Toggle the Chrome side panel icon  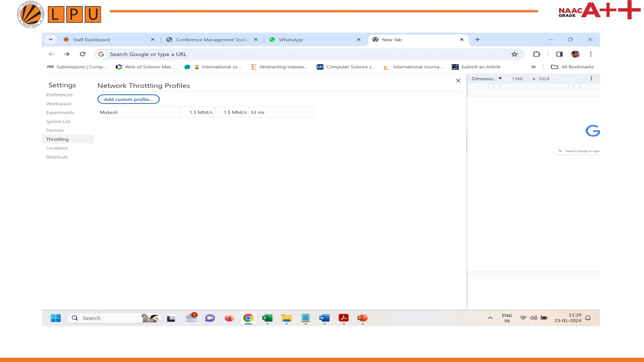[559, 54]
